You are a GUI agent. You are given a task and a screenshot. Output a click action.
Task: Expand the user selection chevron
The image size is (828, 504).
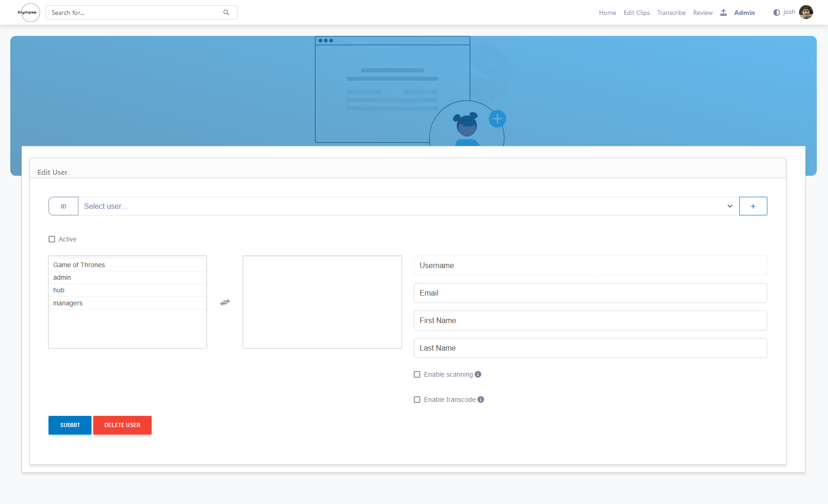(x=729, y=206)
